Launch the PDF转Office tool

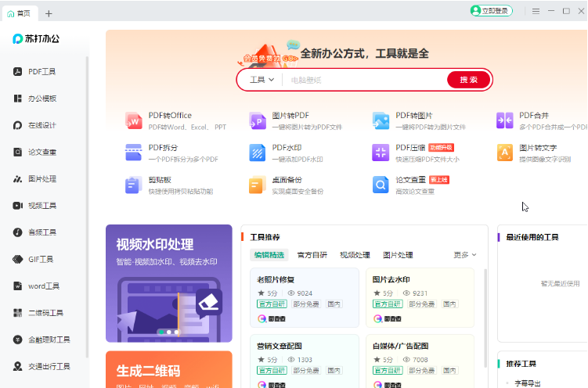point(175,120)
